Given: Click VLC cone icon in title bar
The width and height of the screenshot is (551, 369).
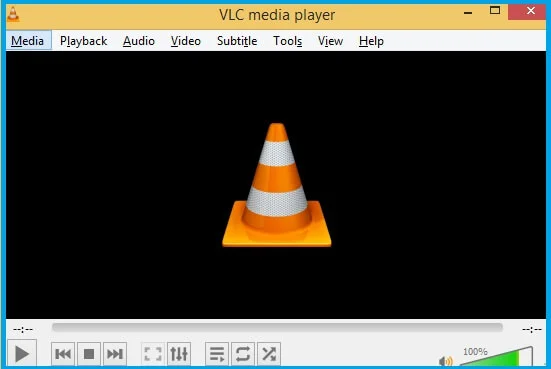Looking at the screenshot, I should (13, 14).
